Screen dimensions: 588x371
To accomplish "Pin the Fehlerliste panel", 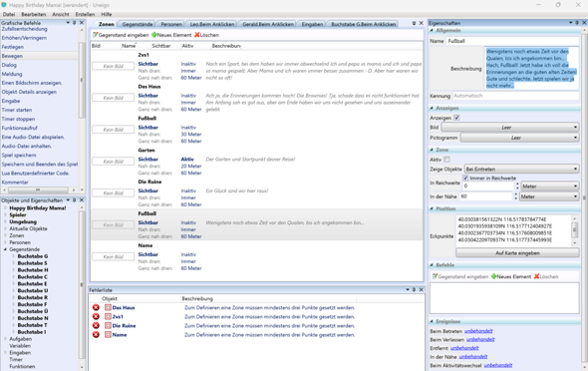I will click(414, 289).
